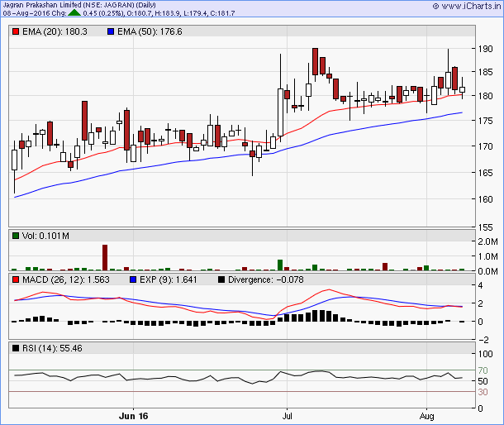Viewport: 504px width, 425px height.
Task: Click the black RSI (14) legend swatch
Action: pos(16,348)
